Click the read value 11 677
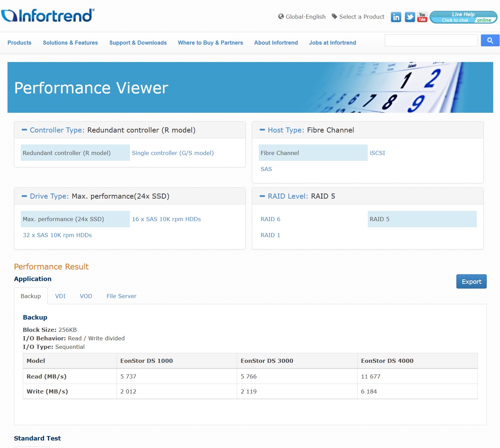500x448 pixels. [370, 376]
